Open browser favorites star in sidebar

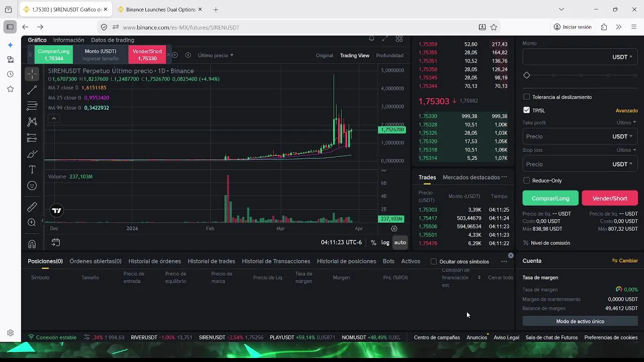[x=10, y=89]
